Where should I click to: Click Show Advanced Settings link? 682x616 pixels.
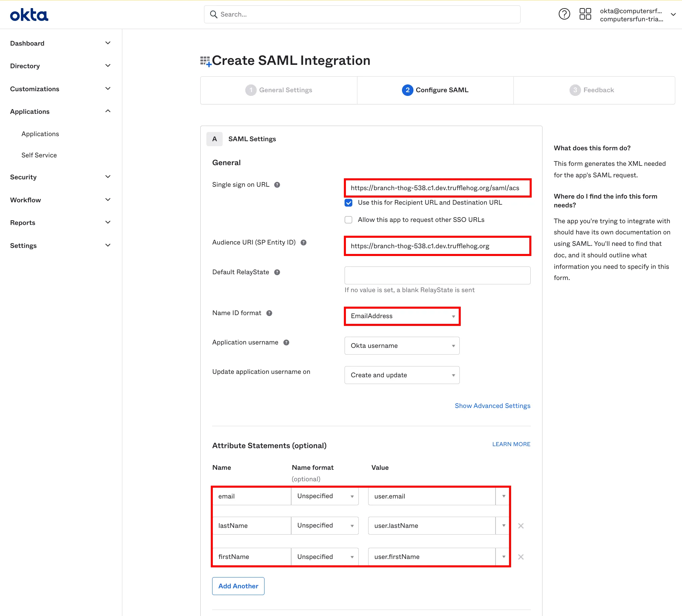pyautogui.click(x=492, y=406)
